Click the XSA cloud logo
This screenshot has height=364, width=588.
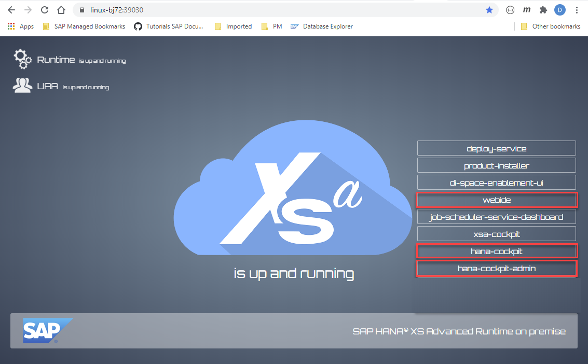coord(293,188)
